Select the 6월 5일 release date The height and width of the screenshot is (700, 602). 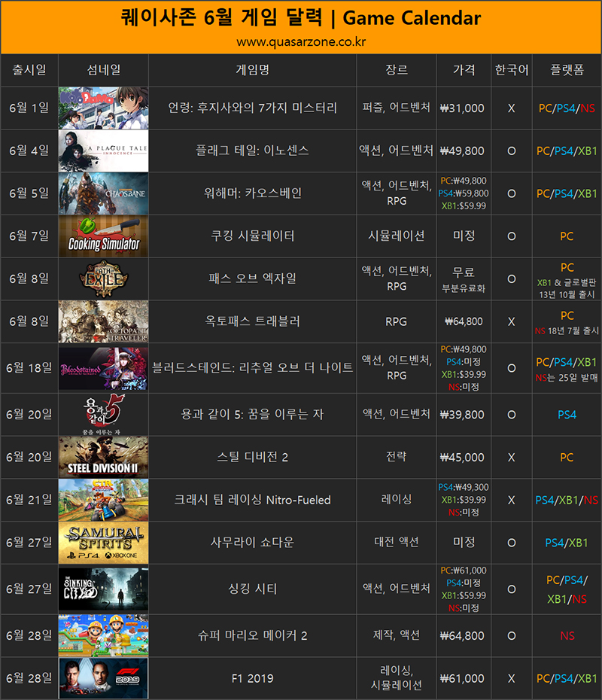29,193
